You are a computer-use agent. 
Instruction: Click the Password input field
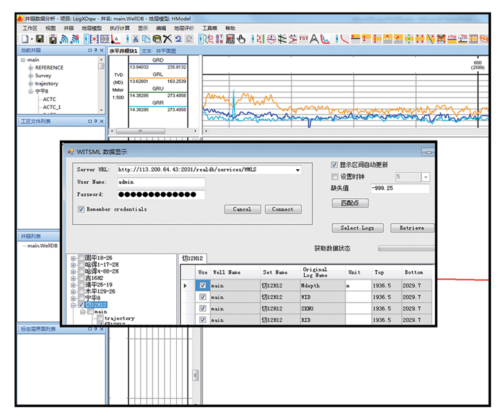(x=161, y=195)
